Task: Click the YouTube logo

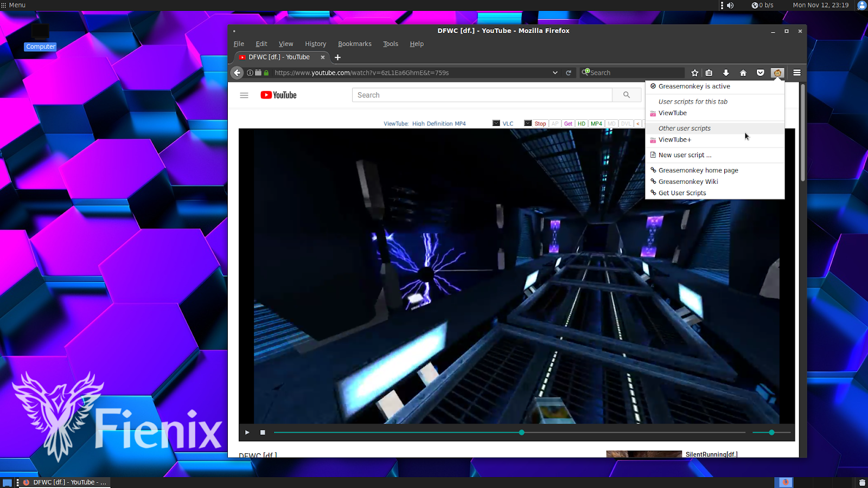Action: click(x=278, y=95)
